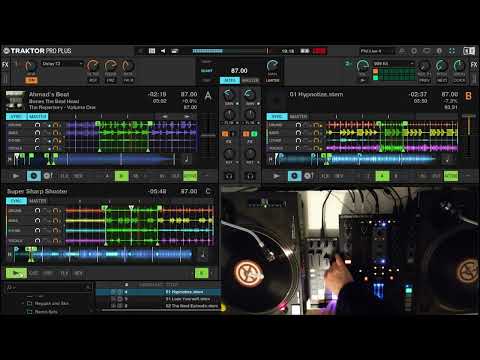Click the green Deck C play button
The image size is (480, 360).
(16, 273)
